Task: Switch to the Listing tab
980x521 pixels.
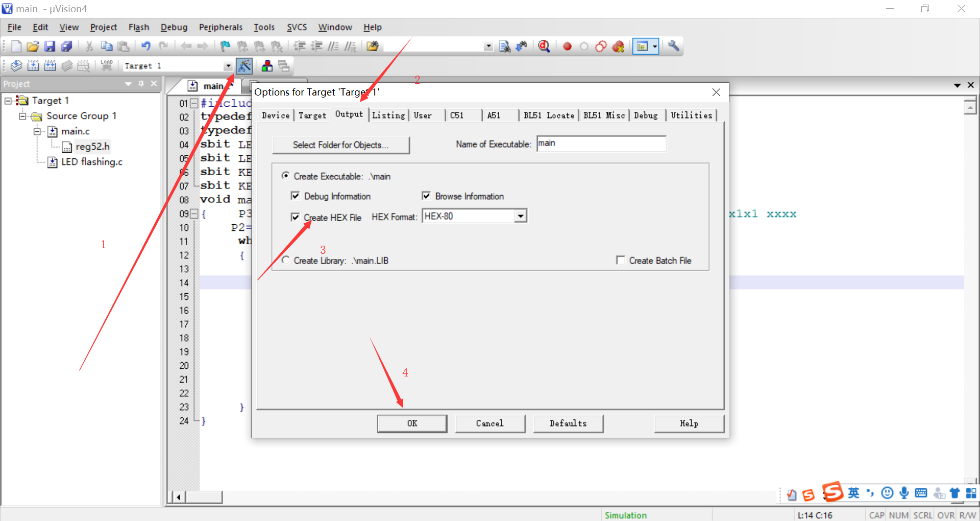Action: coord(388,115)
